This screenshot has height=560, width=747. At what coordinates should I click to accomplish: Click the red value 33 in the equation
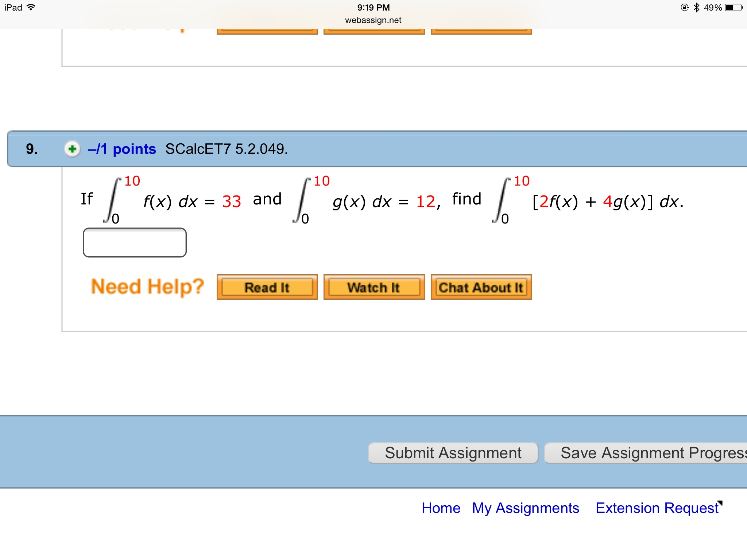[x=232, y=202]
